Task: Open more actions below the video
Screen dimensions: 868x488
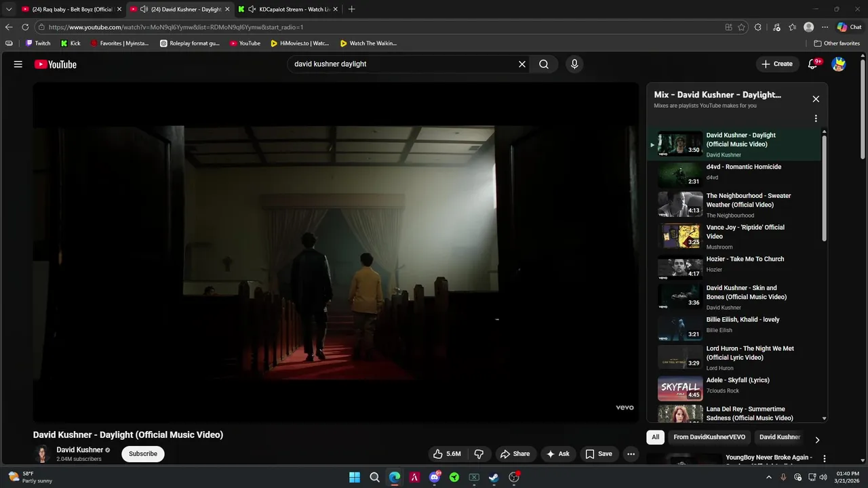Action: coord(631,454)
